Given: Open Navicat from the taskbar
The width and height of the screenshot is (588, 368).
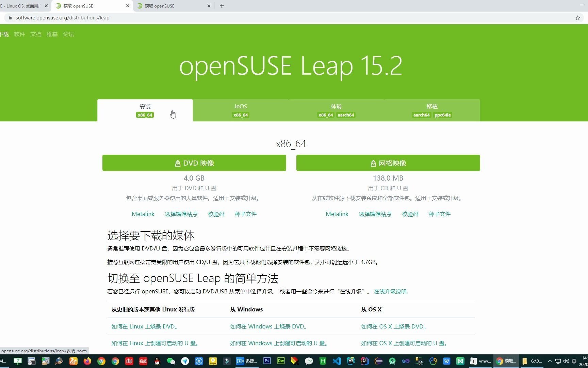Looking at the screenshot, I should tap(433, 361).
